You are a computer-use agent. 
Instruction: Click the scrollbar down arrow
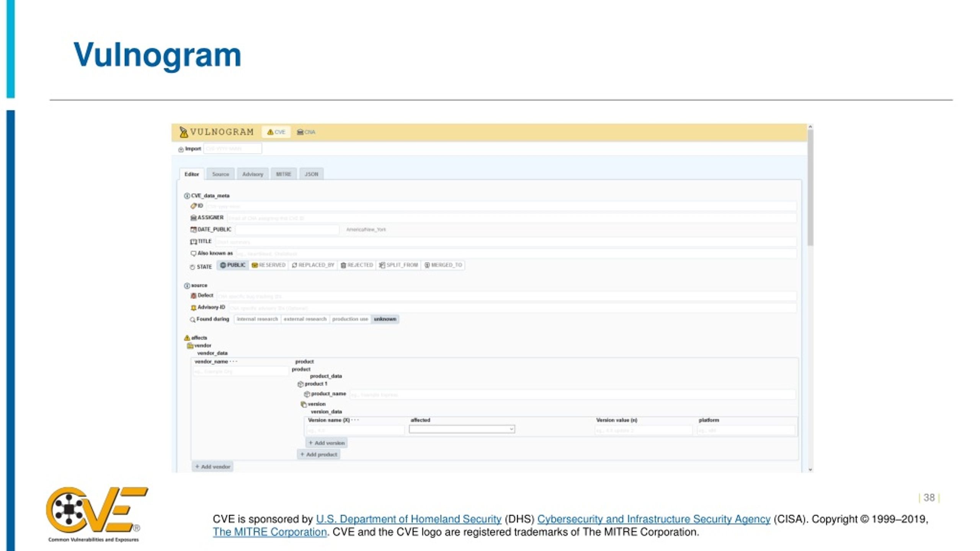pyautogui.click(x=810, y=469)
